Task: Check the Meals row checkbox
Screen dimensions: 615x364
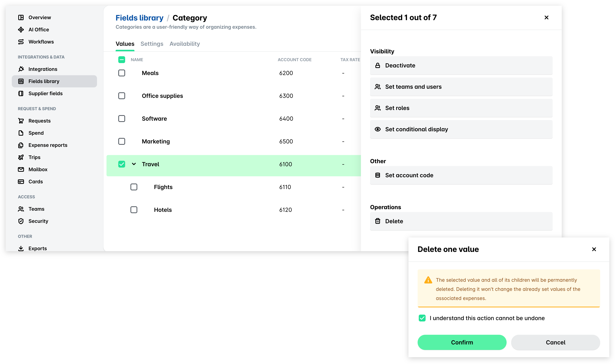Action: [x=122, y=73]
